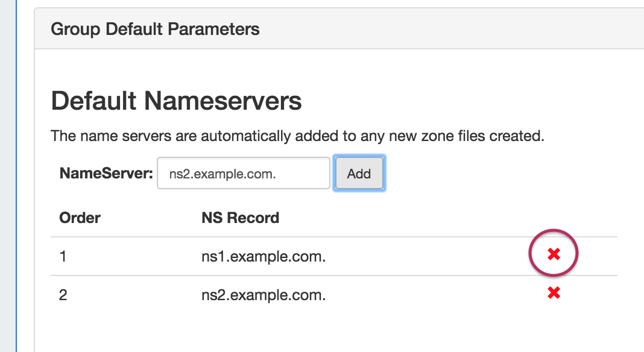644x352 pixels.
Task: Click the Order column header
Action: 80,218
